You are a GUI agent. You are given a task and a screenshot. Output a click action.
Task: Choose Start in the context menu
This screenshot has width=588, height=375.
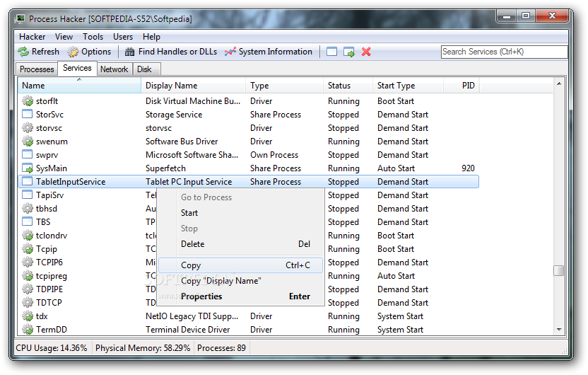coord(240,213)
